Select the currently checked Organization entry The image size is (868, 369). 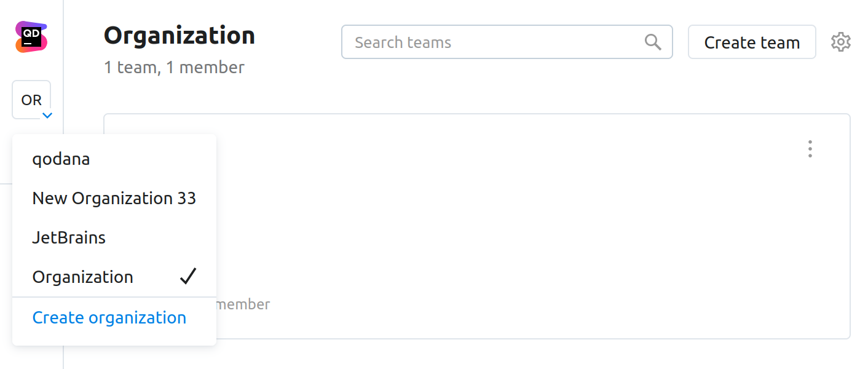[83, 277]
